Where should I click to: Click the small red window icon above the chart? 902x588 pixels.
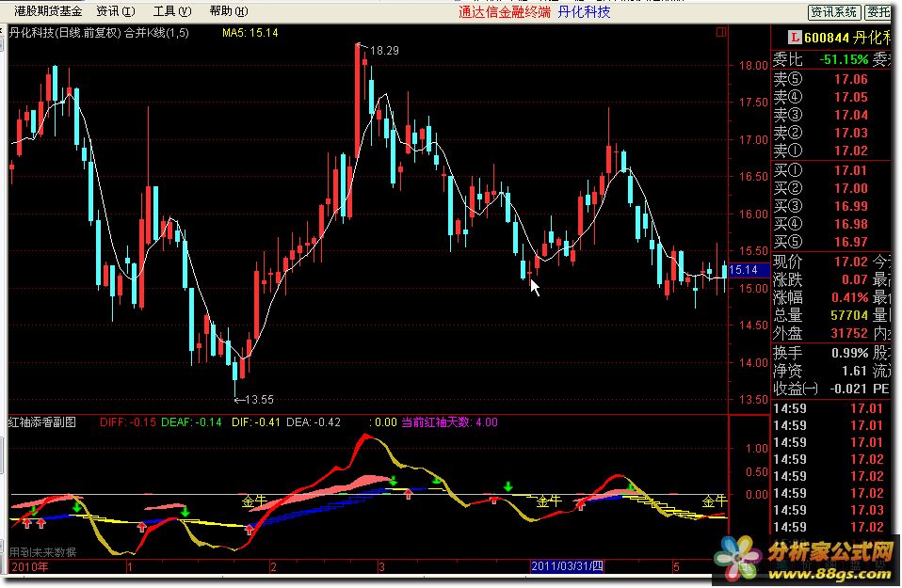721,32
